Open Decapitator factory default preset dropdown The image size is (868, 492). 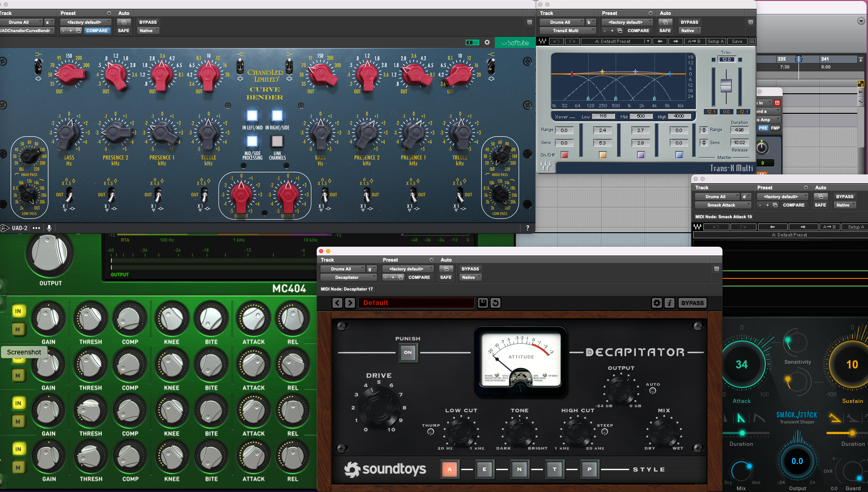(408, 269)
